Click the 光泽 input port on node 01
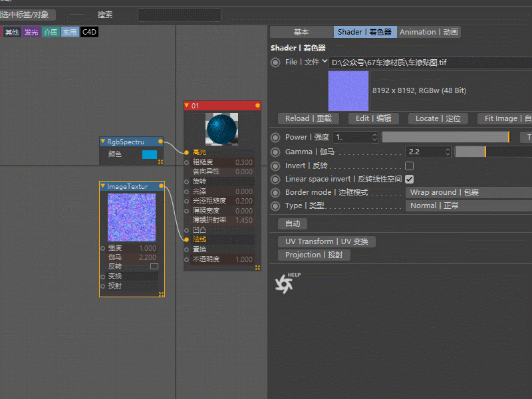 point(187,192)
